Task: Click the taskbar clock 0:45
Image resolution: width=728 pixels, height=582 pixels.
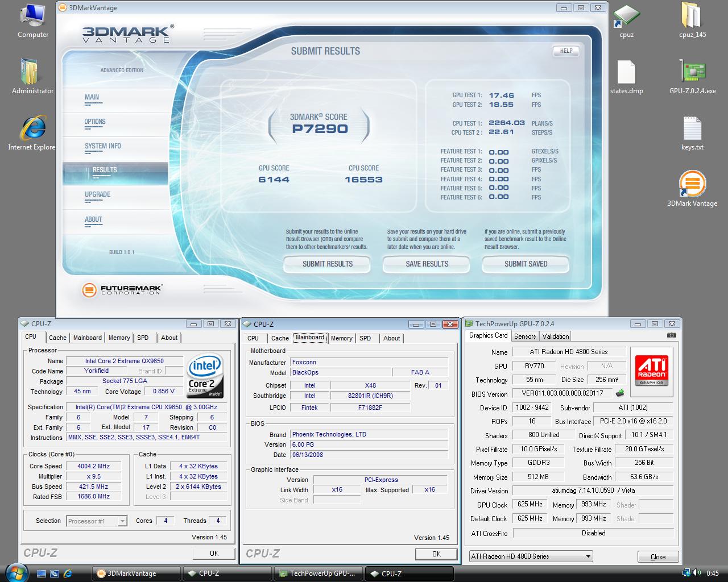Action: pyautogui.click(x=713, y=573)
